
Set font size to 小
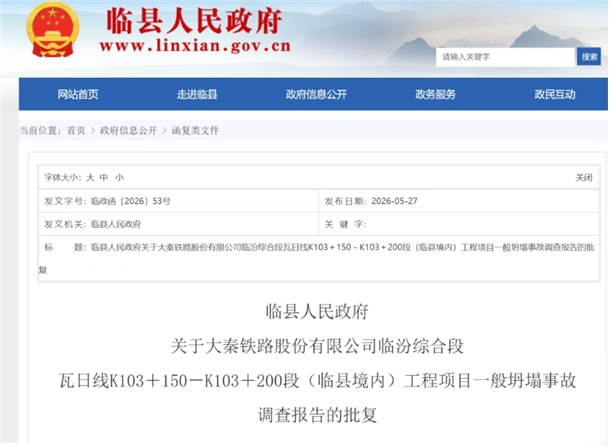click(x=119, y=177)
